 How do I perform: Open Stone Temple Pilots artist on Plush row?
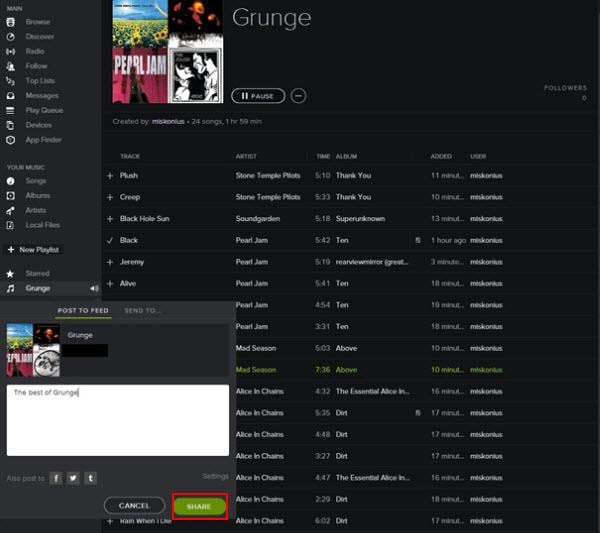268,176
